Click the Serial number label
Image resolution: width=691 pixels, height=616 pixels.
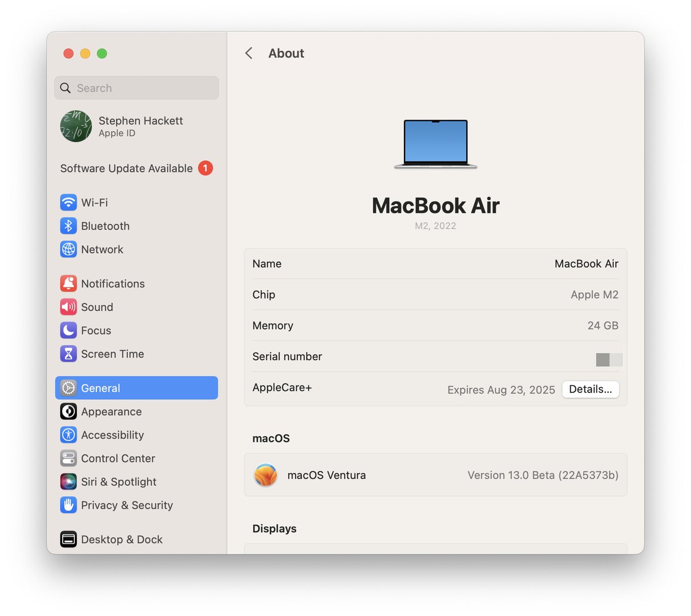(x=287, y=356)
